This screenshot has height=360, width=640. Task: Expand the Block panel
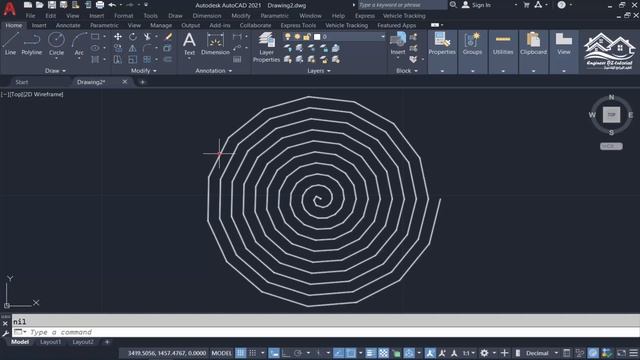pos(407,71)
